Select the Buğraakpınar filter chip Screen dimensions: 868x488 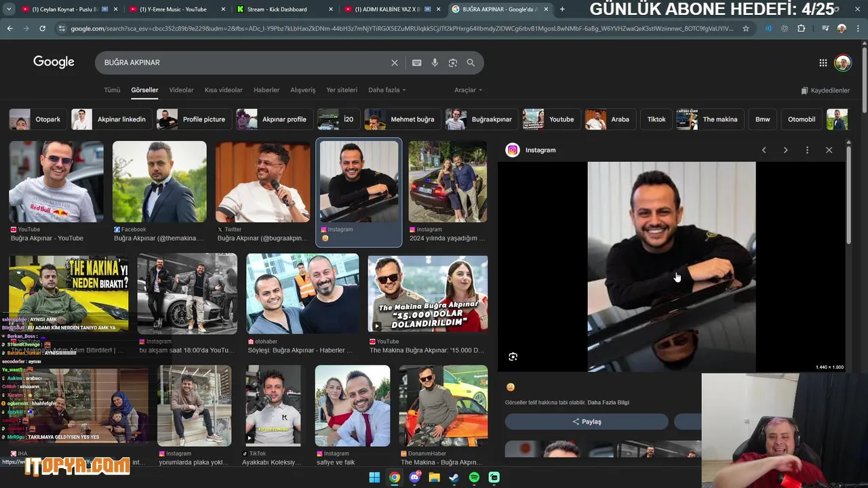(482, 119)
